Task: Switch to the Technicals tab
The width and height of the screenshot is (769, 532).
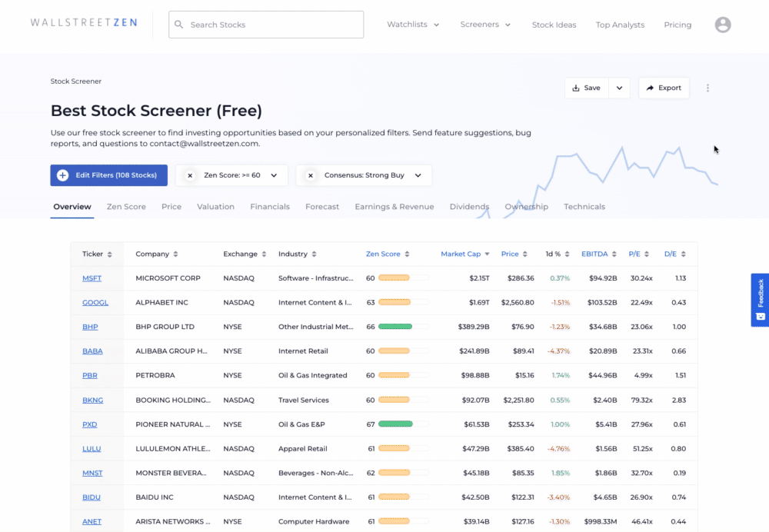Action: pos(584,207)
